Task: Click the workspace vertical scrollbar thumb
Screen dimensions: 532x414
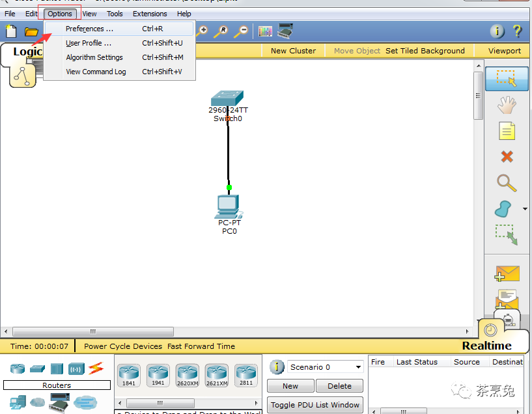Action: tap(478, 96)
